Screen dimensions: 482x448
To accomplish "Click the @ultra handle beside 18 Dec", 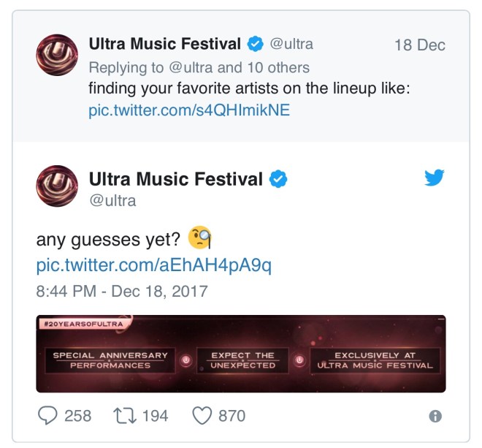I will click(x=291, y=44).
